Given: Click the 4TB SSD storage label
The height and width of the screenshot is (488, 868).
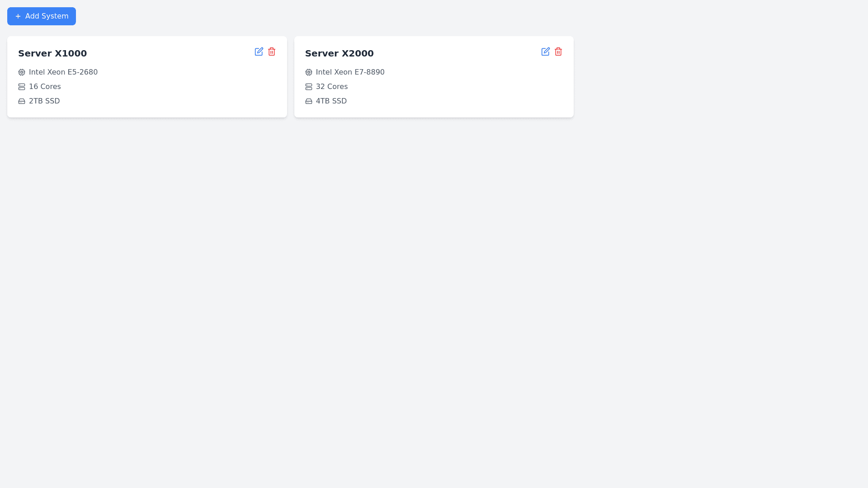Looking at the screenshot, I should pos(331,101).
